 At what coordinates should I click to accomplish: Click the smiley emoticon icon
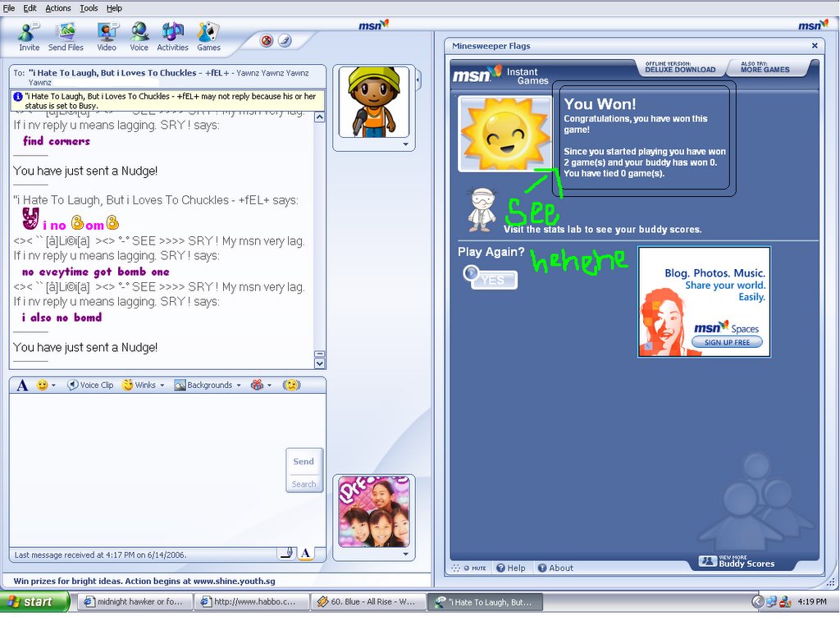click(42, 386)
